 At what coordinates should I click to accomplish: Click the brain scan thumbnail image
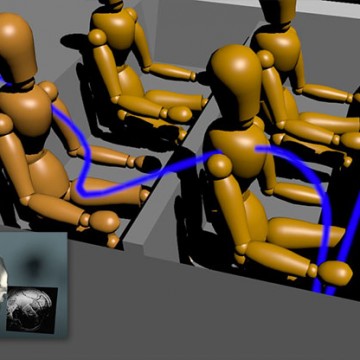click(x=31, y=309)
